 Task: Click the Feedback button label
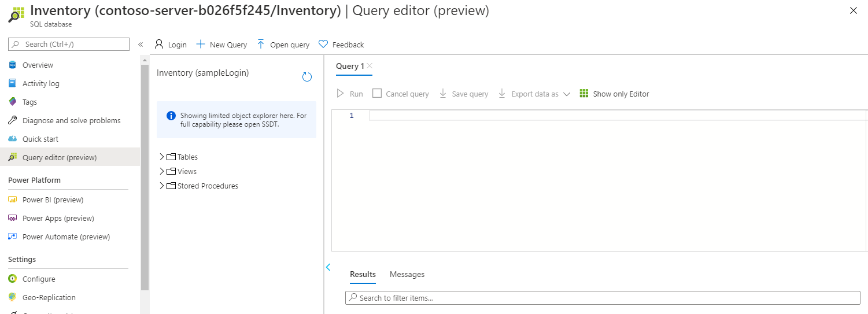tap(348, 45)
